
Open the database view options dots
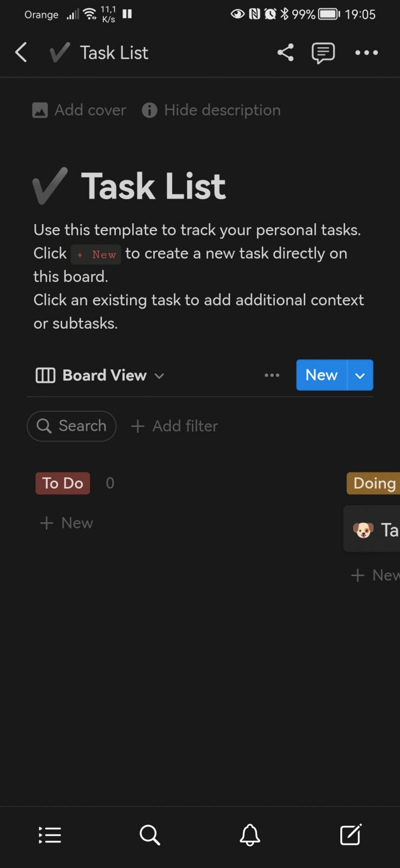[x=272, y=375]
